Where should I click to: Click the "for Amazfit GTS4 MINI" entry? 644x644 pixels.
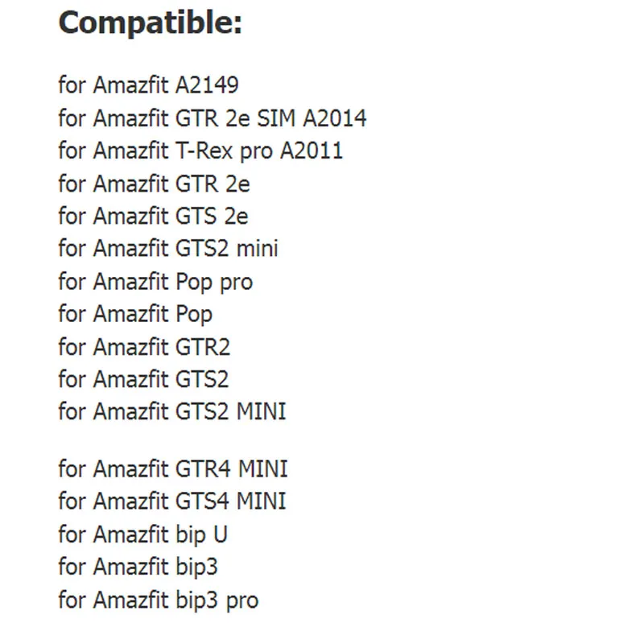172,501
